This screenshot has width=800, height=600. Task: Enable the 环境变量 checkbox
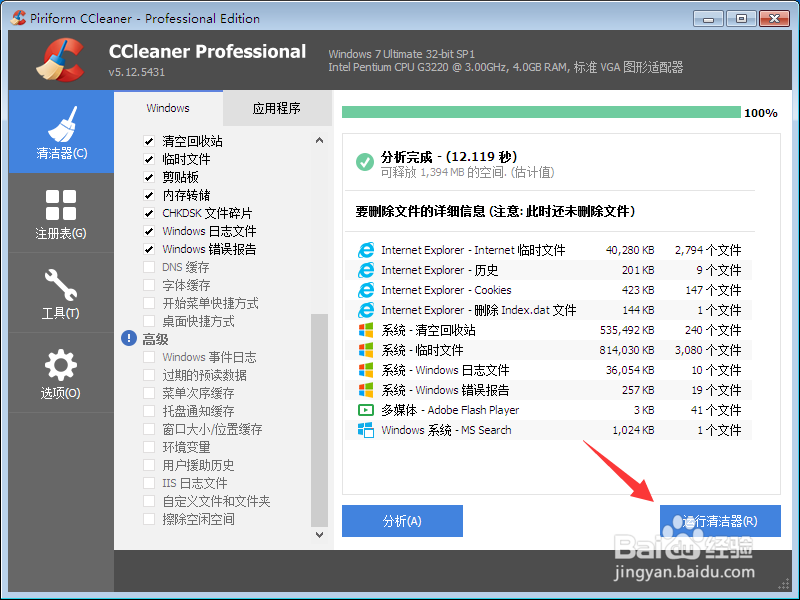[149, 447]
